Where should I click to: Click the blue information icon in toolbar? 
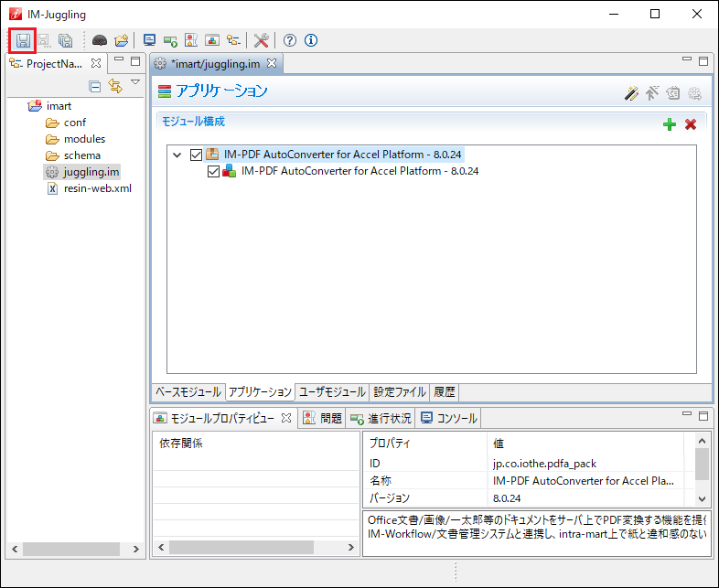point(311,40)
